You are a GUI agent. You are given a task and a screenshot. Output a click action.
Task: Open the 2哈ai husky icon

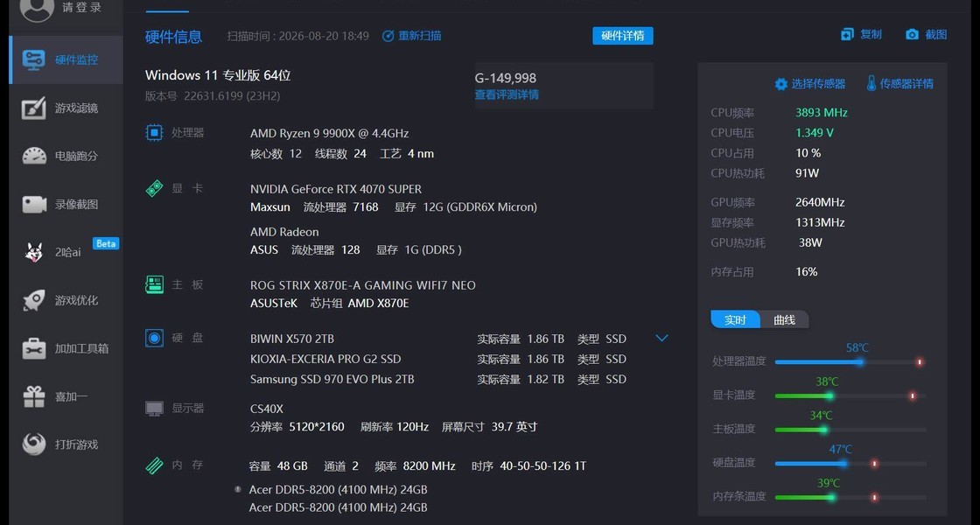(x=34, y=252)
